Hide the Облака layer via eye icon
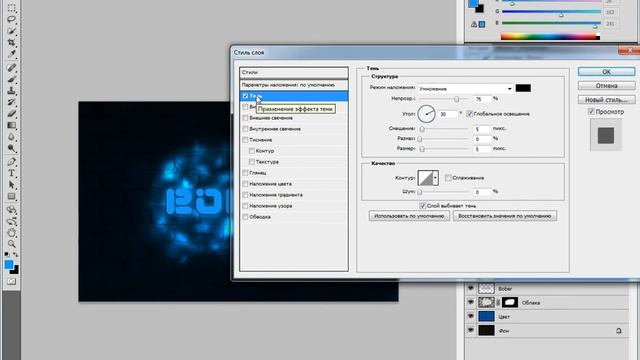Screen dimensions: 640x360 471,302
